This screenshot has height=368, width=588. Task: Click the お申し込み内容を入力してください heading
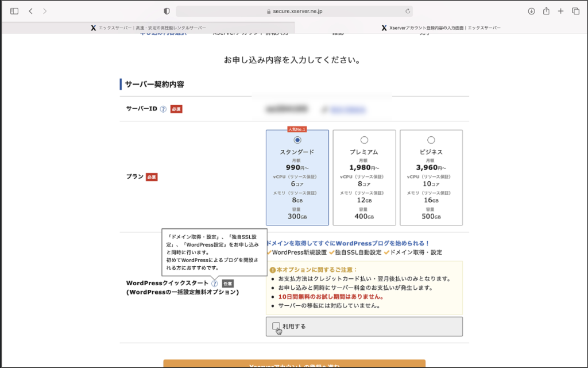[292, 60]
